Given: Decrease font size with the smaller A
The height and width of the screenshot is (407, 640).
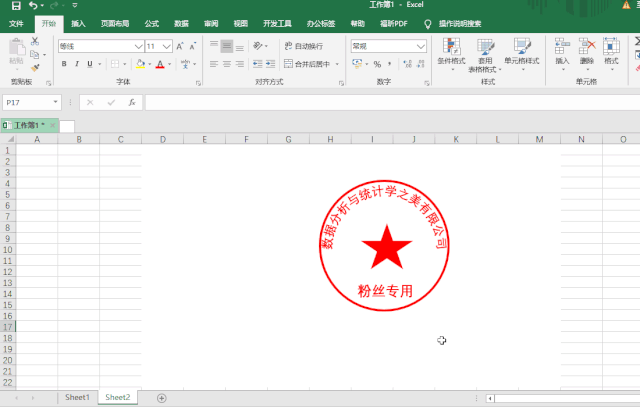Looking at the screenshot, I should [x=193, y=46].
